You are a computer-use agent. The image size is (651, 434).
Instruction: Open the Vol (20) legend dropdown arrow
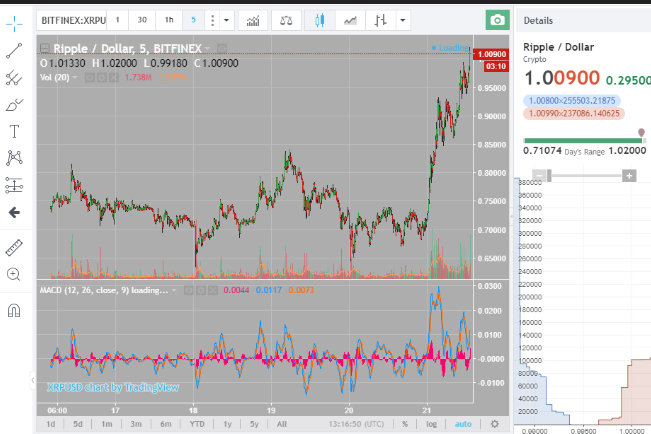[x=75, y=78]
